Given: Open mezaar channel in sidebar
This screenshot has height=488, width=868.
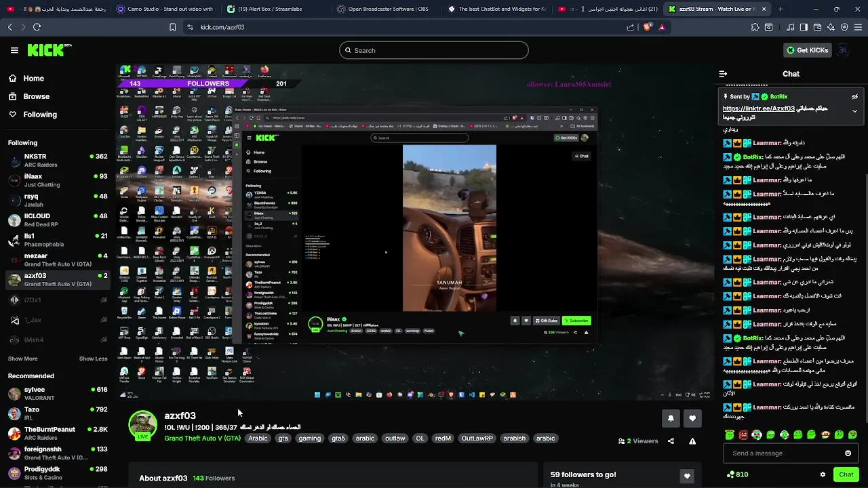Looking at the screenshot, I should [x=57, y=260].
